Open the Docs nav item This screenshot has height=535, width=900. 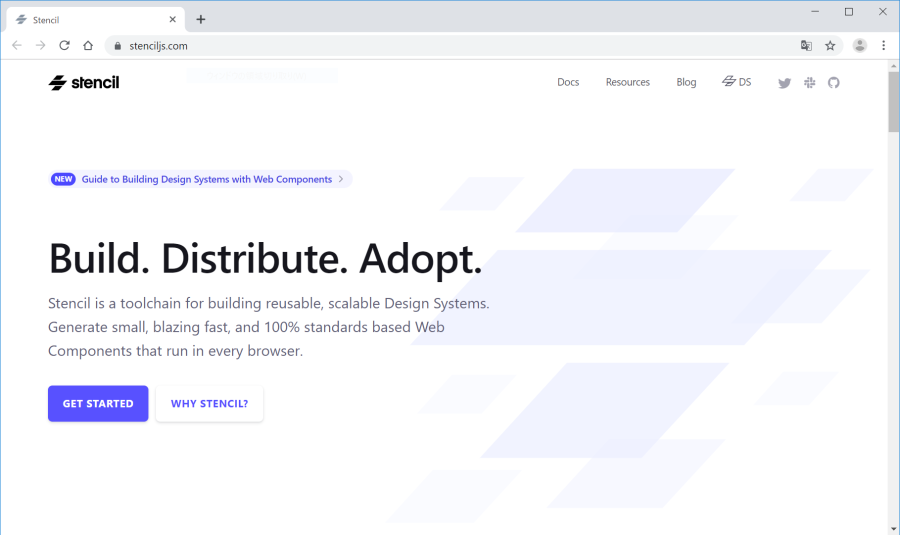click(x=568, y=82)
